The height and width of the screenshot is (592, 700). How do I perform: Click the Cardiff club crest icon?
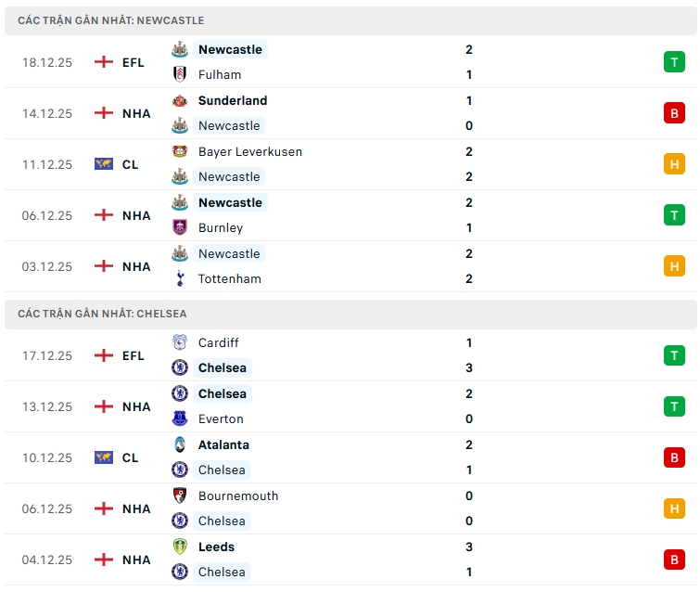tap(180, 343)
